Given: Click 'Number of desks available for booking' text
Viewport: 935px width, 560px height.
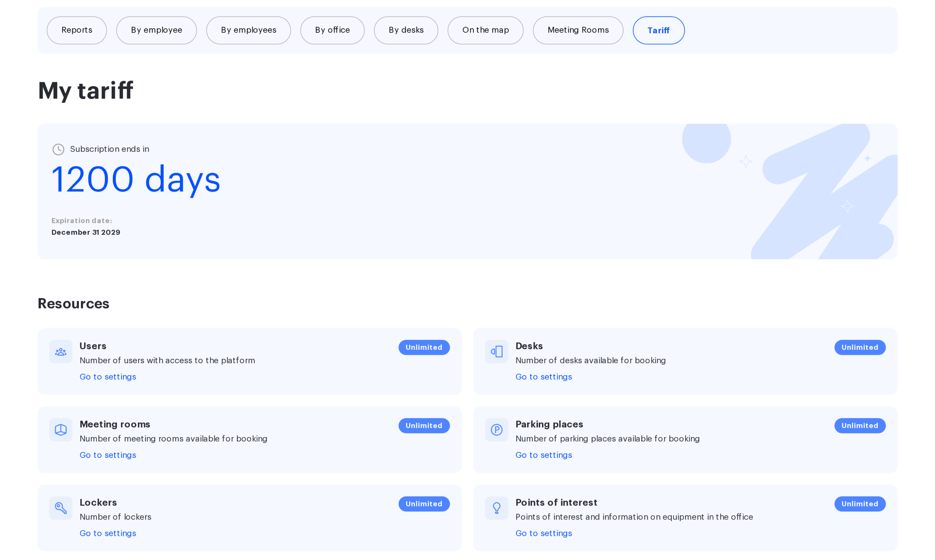Looking at the screenshot, I should 590,360.
